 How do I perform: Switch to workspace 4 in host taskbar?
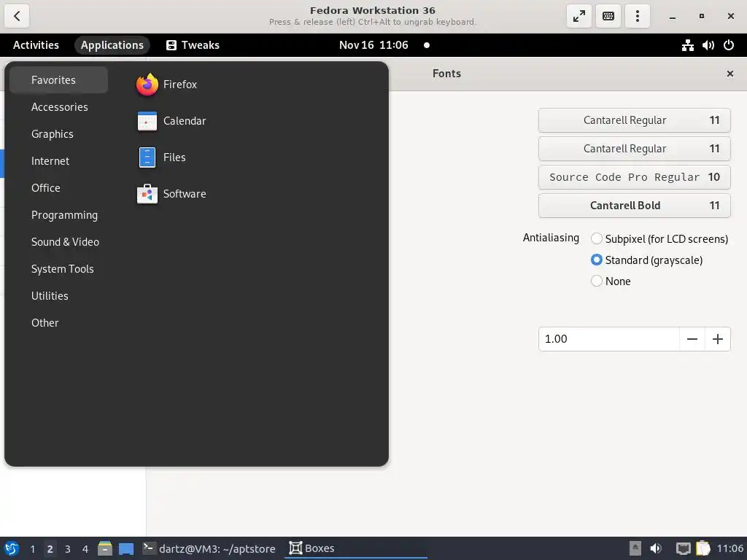coord(85,549)
